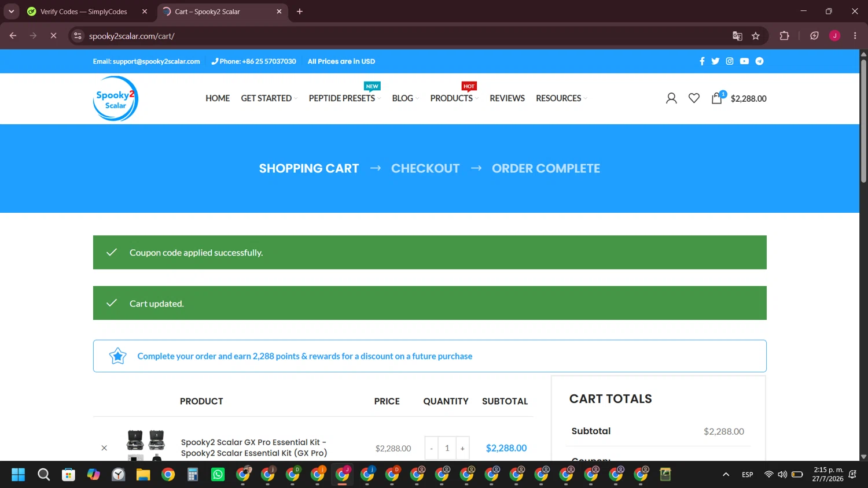Click the CART TOTALS heading
Screen dimensions: 868x488
[610, 399]
